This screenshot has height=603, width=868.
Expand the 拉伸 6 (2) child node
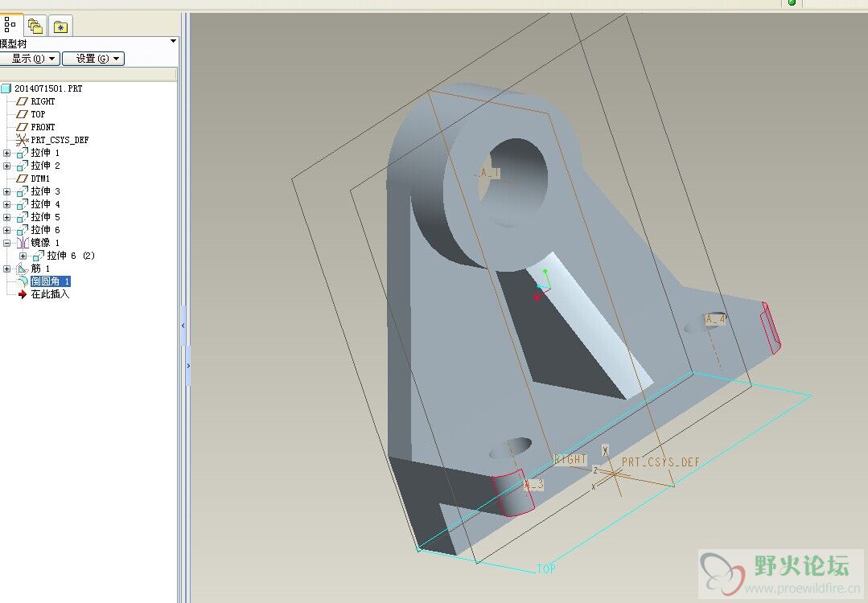point(23,256)
